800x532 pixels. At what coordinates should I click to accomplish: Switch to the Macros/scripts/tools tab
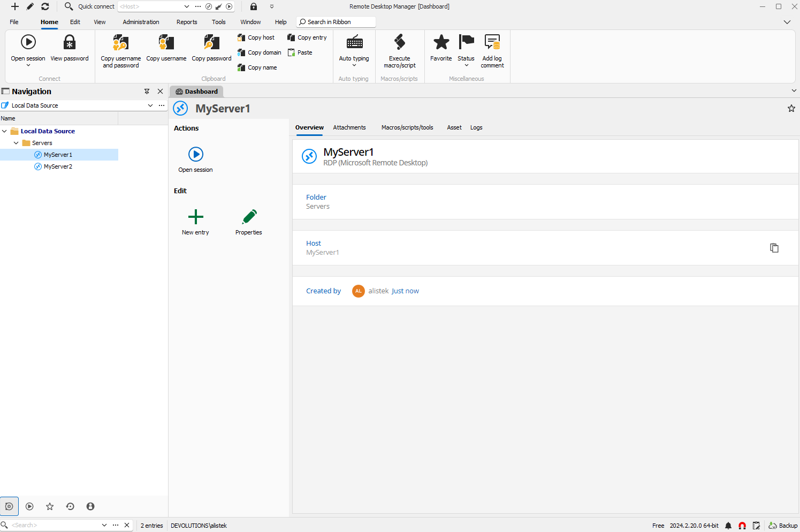tap(407, 127)
